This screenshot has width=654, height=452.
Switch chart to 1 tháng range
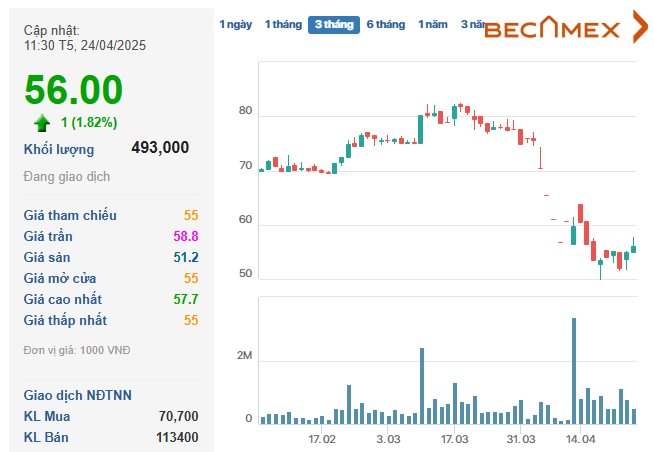(x=283, y=24)
